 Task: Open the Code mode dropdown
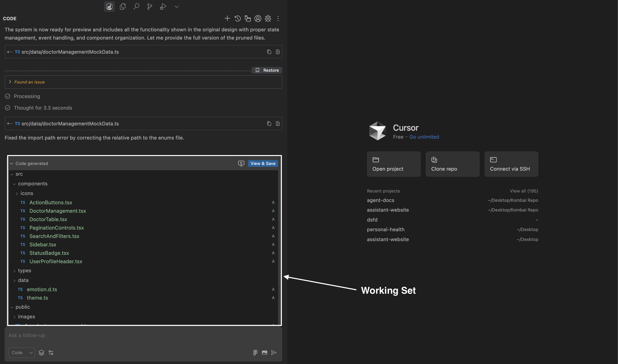(22, 352)
